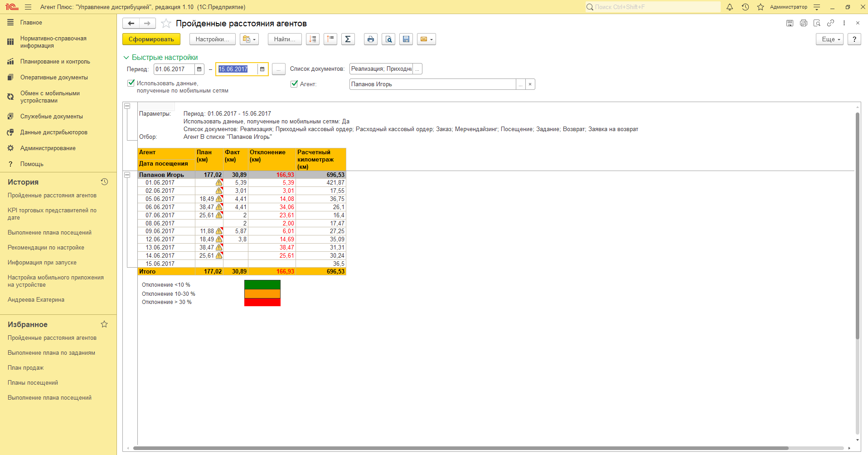Open title bar service menu icon
Image resolution: width=868 pixels, height=455 pixels.
tap(817, 7)
